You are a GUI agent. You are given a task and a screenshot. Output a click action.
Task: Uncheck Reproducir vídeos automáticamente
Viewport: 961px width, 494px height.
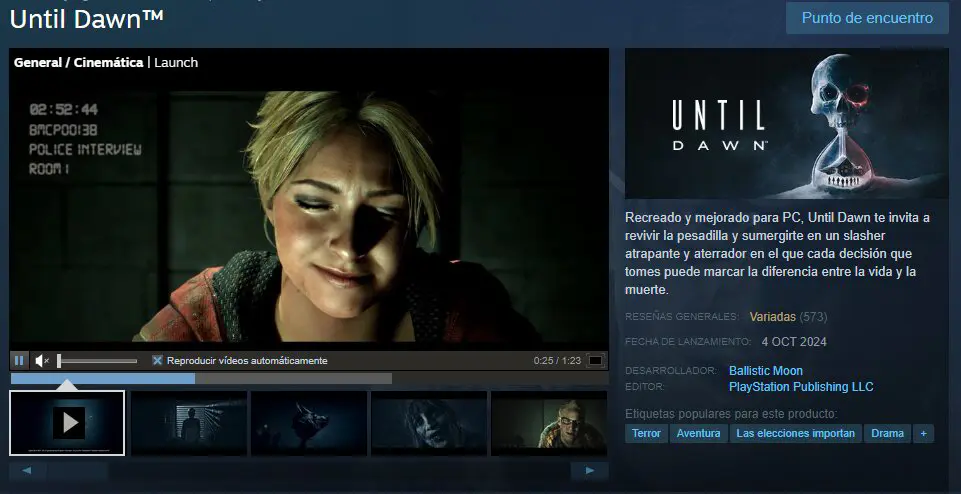point(158,360)
